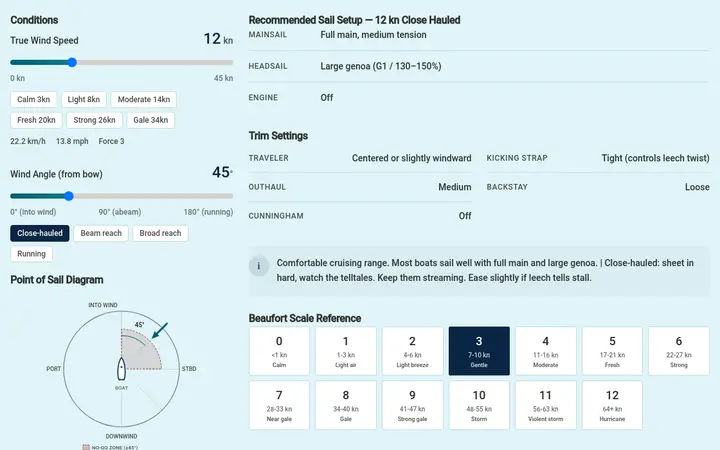
Task: Choose the Light 8kn preset
Action: [x=84, y=99]
